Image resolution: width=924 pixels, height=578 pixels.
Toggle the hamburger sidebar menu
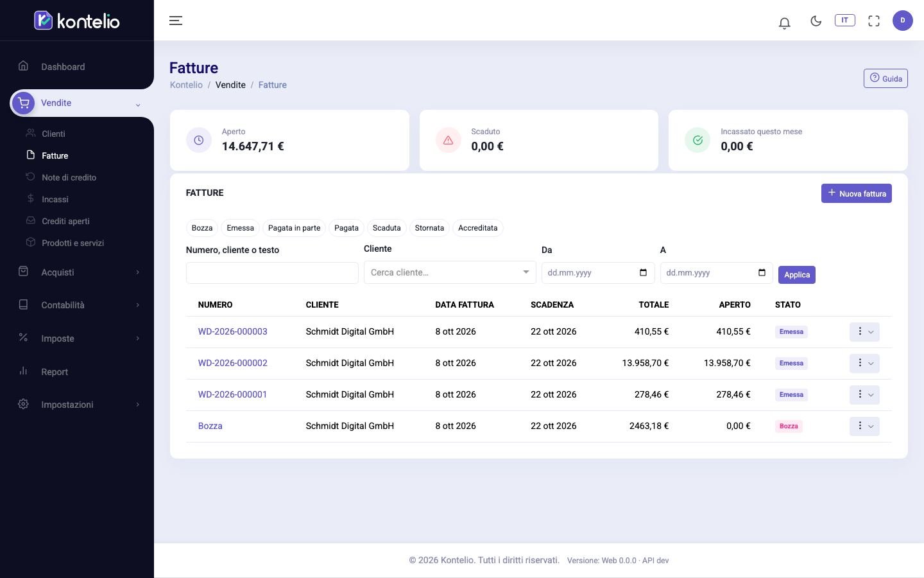point(176,21)
